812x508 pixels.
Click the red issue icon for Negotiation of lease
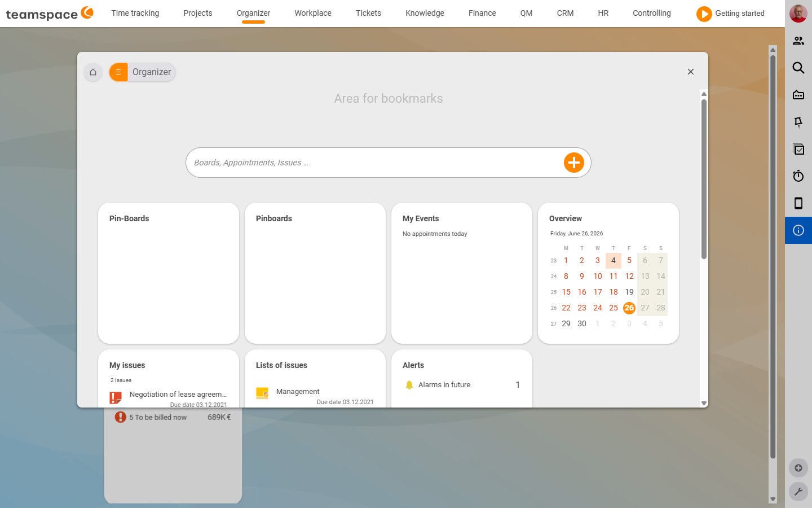(x=116, y=397)
